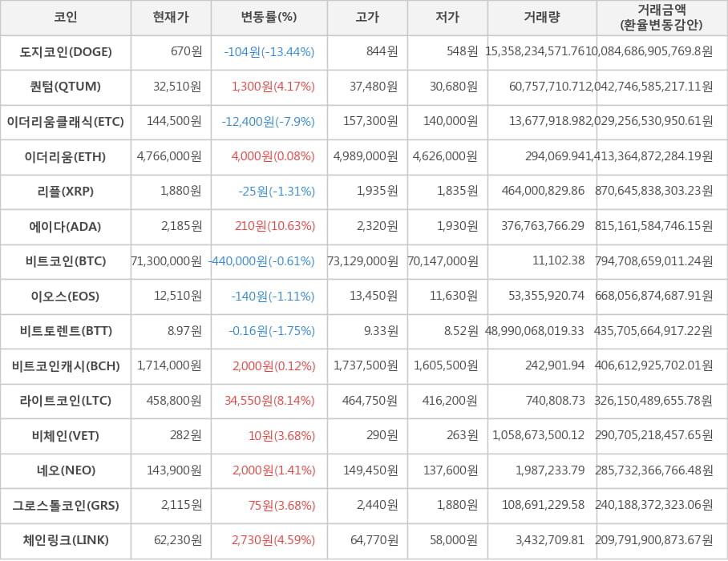Click the 고가 column header
Image resolution: width=728 pixels, height=561 pixels.
pyautogui.click(x=367, y=17)
